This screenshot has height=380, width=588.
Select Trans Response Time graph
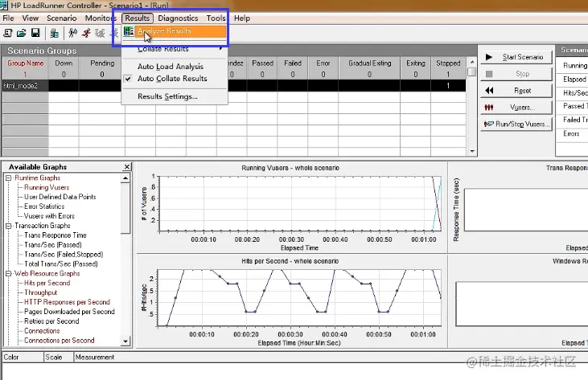pyautogui.click(x=56, y=235)
